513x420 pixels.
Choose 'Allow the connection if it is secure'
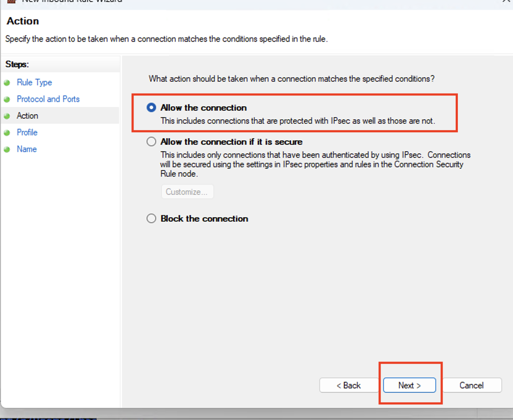151,142
